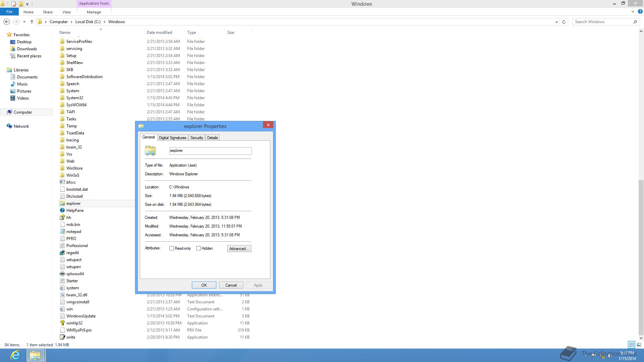Click the search magnifier icon
This screenshot has height=362, width=644.
pos(635,22)
